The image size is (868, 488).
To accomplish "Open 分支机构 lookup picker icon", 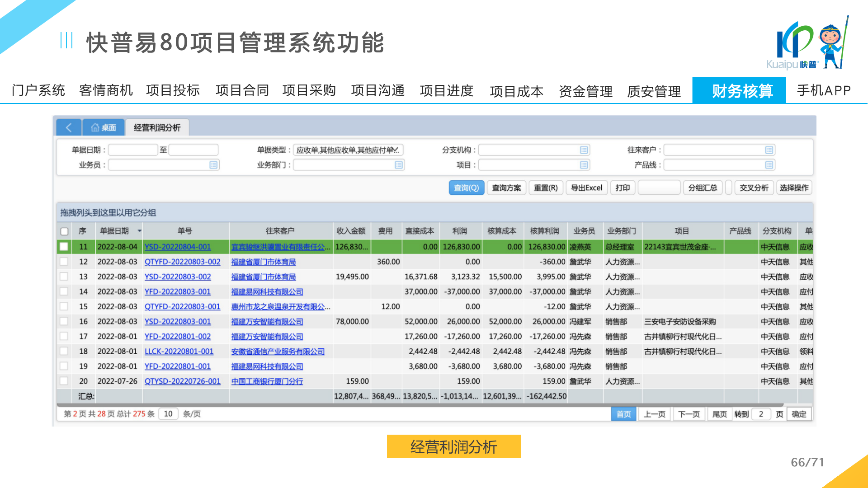I will tap(584, 150).
